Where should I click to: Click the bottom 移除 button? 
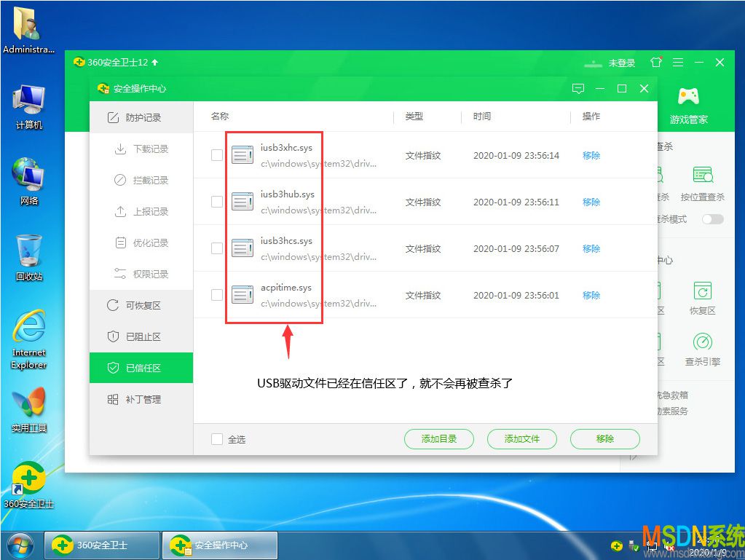pyautogui.click(x=605, y=439)
